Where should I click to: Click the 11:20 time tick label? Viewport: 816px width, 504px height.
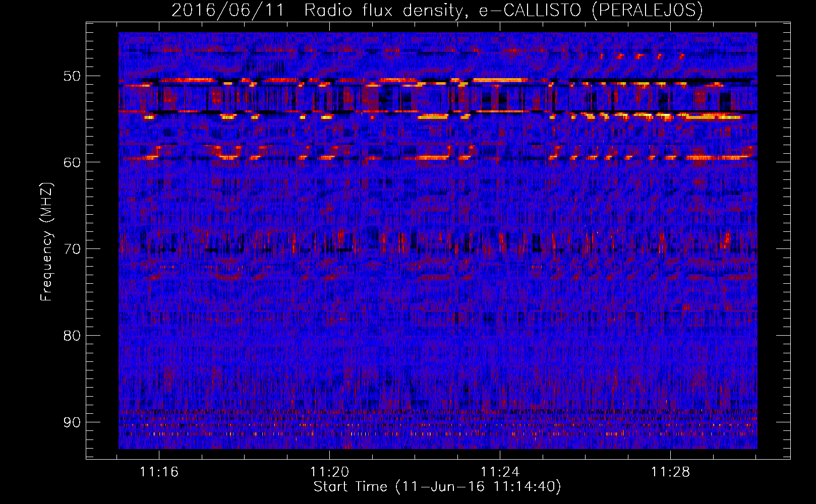click(x=329, y=472)
